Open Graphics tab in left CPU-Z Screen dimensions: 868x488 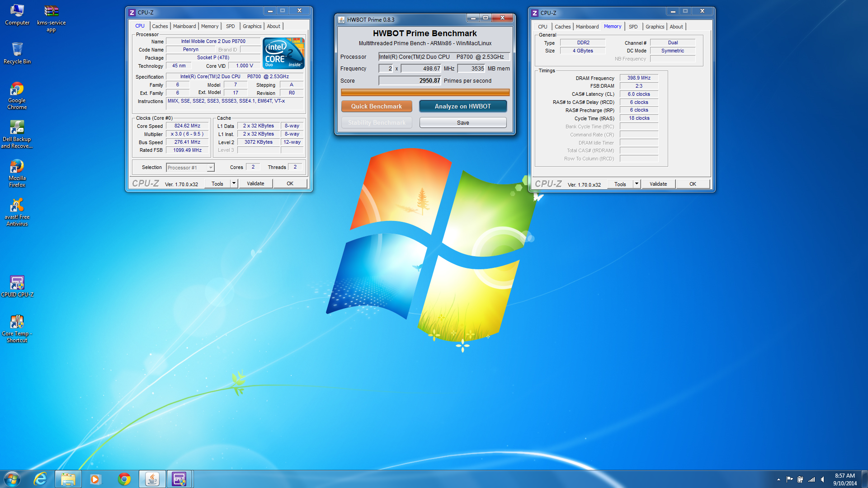click(x=252, y=26)
